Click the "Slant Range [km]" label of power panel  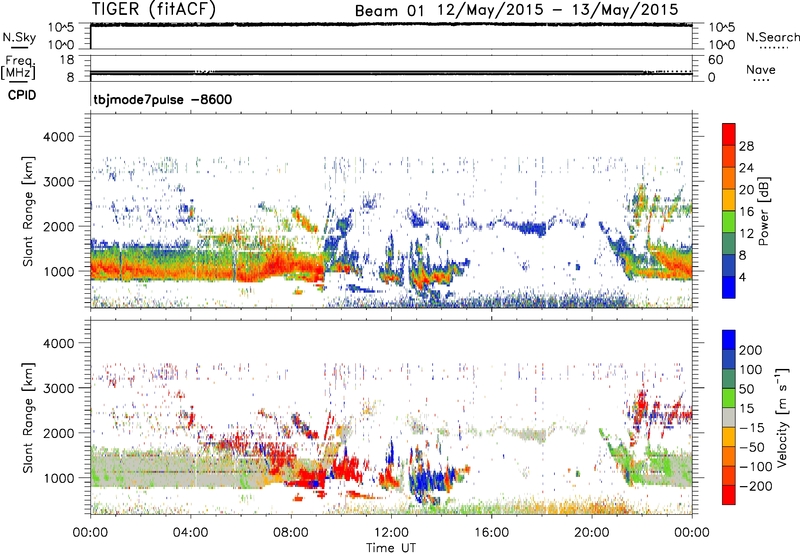[x=28, y=211]
